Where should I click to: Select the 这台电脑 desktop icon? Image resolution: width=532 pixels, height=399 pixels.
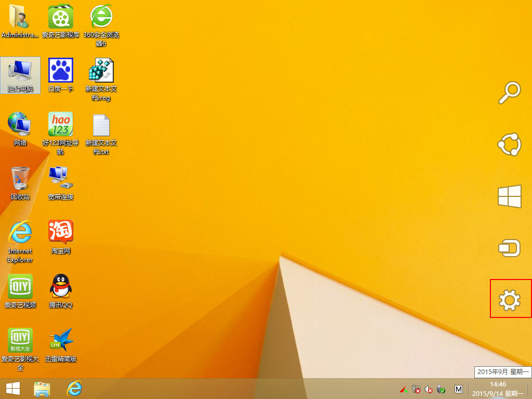click(20, 75)
